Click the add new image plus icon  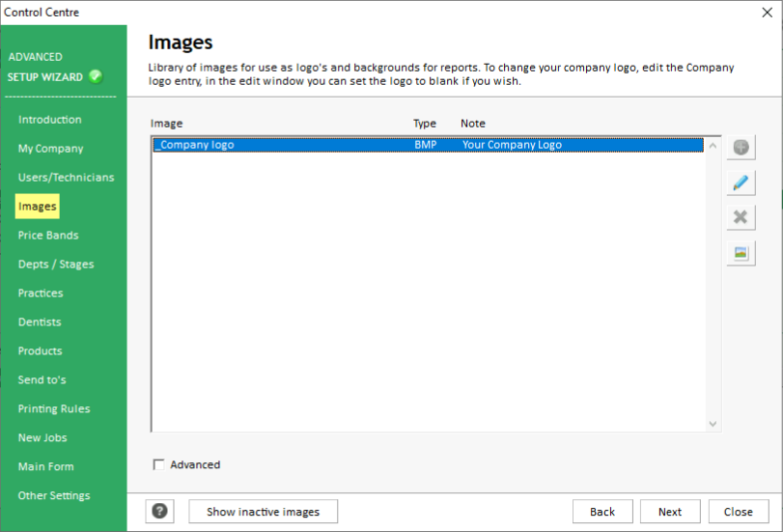741,148
